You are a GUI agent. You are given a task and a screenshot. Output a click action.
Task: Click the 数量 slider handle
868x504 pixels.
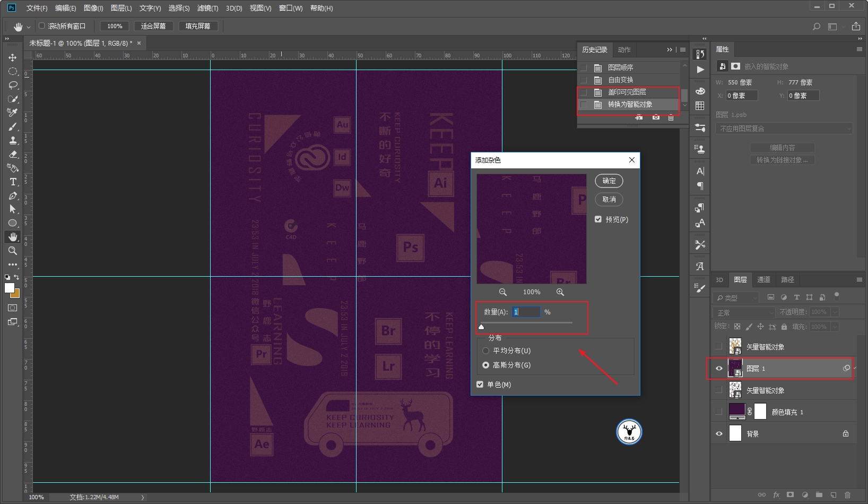coord(481,327)
